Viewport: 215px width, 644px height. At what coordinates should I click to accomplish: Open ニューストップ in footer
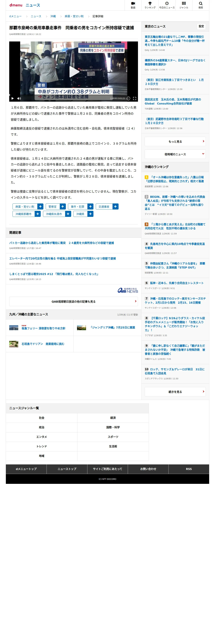tap(67, 469)
